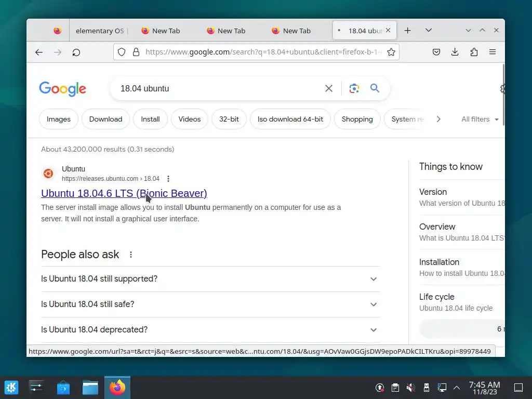Open People also ask options menu
The width and height of the screenshot is (532, 399).
131,255
